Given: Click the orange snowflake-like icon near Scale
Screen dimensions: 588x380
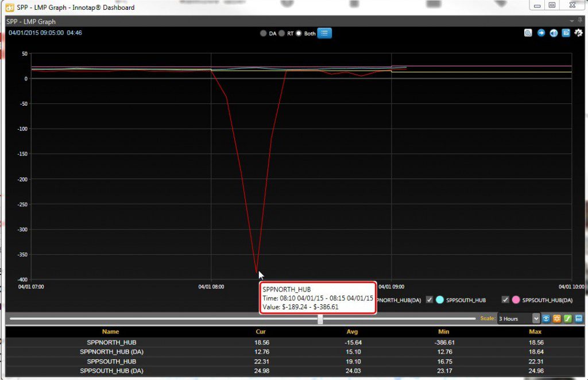Looking at the screenshot, I should 557,319.
